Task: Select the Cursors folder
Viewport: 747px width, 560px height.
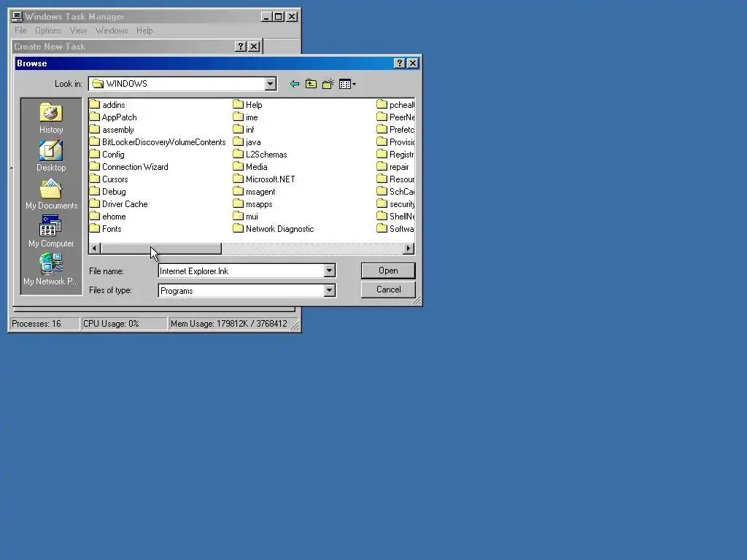Action: 109,179
